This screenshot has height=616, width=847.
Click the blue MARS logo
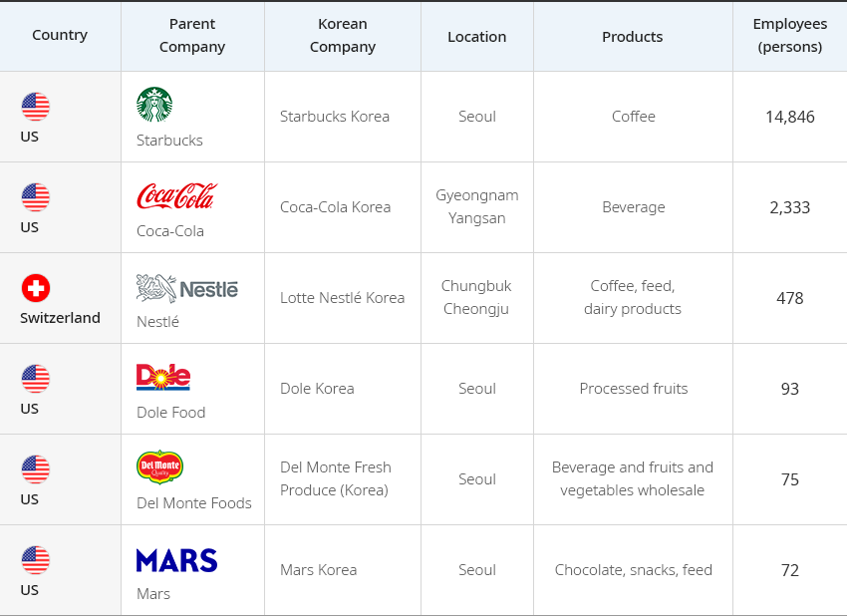pos(176,560)
